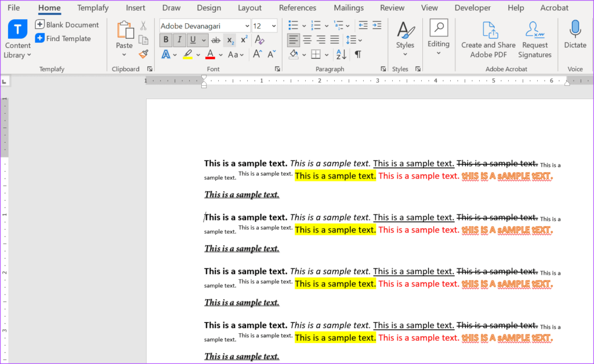This screenshot has width=594, height=364.
Task: Click numbered list icon
Action: pos(316,26)
